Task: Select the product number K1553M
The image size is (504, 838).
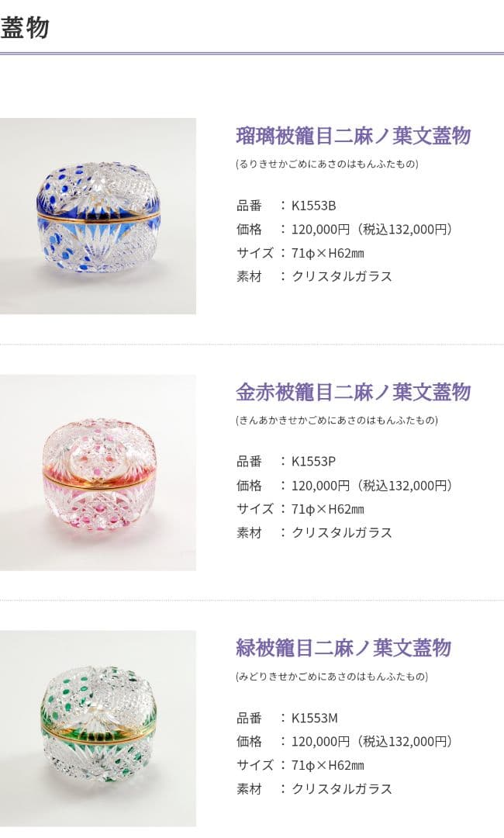Action: 315,718
